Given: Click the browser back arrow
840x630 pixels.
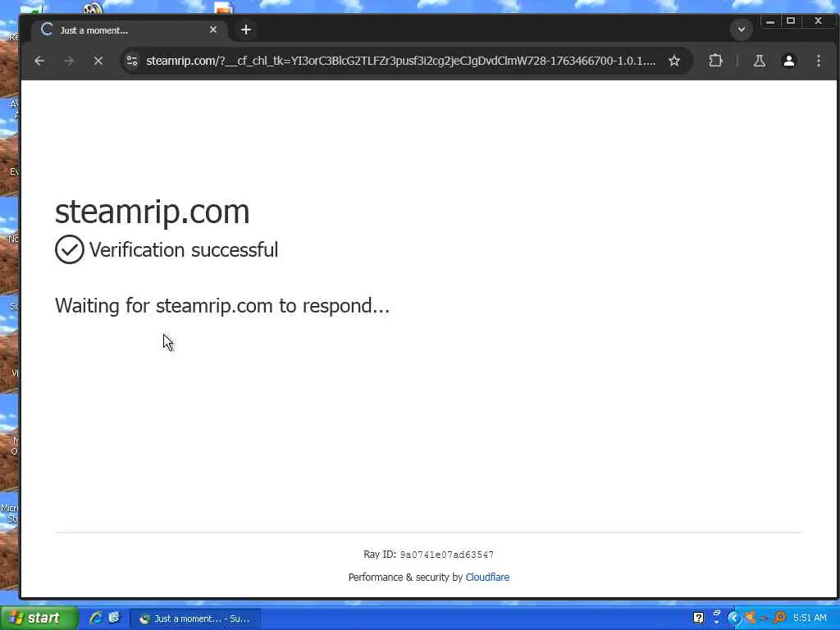Looking at the screenshot, I should tap(39, 61).
